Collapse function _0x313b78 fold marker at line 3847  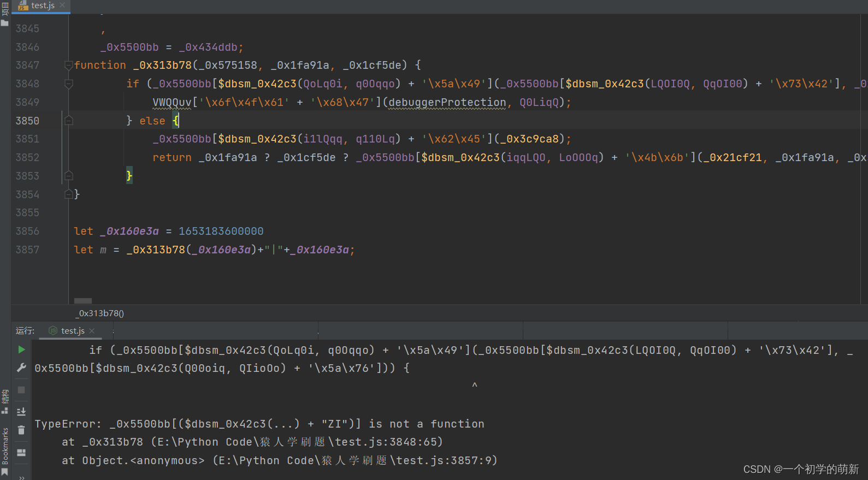69,66
